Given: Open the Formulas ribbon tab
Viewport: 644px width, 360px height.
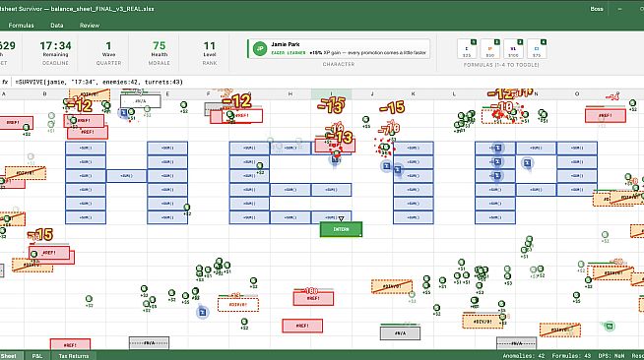Looking at the screenshot, I should pyautogui.click(x=22, y=26).
